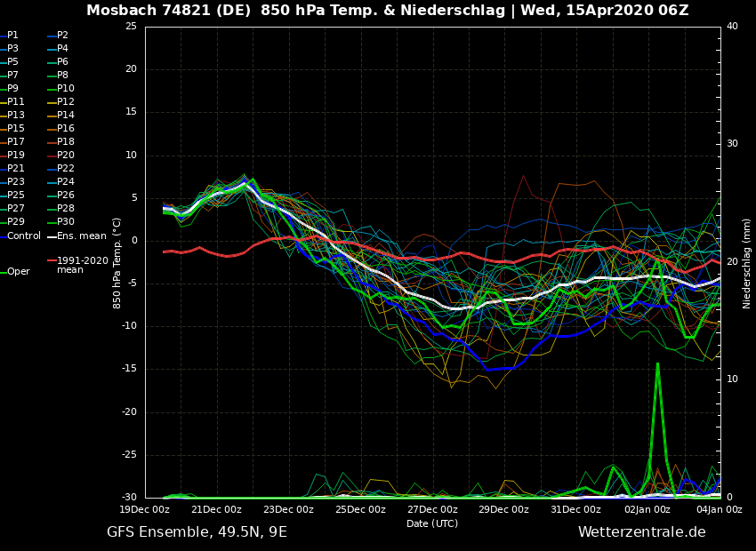Select the 29Dec 00z date tick label
This screenshot has height=551, width=756.
(503, 510)
